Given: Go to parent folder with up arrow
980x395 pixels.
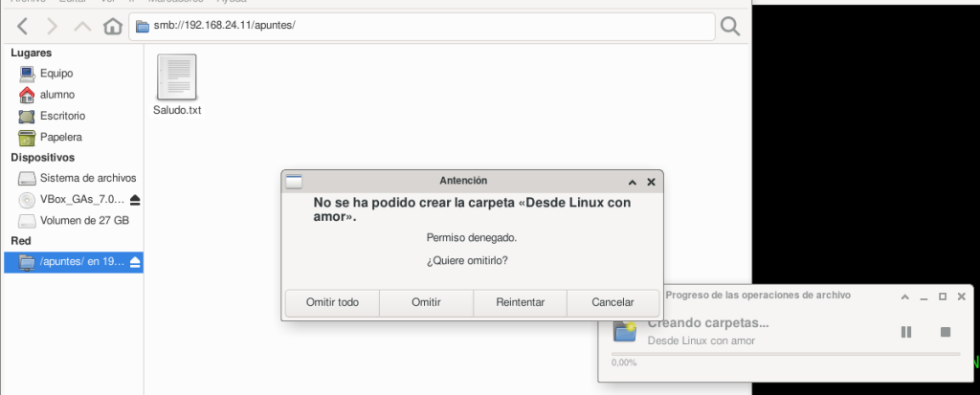Looking at the screenshot, I should (x=82, y=26).
